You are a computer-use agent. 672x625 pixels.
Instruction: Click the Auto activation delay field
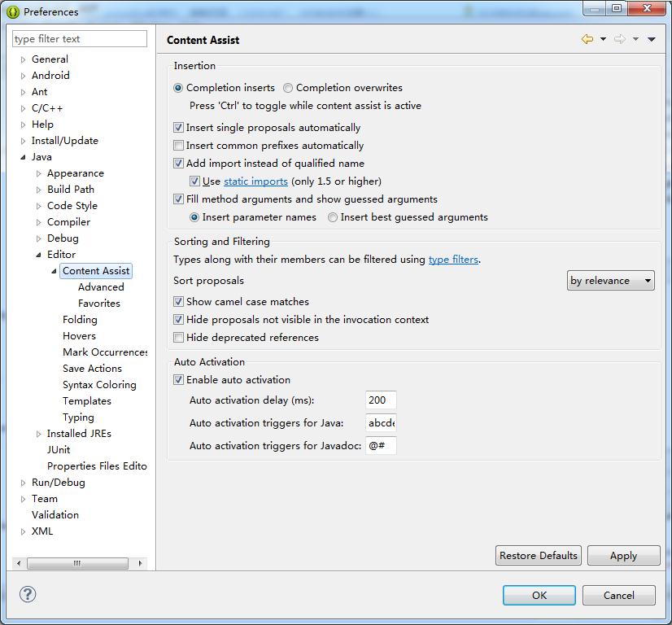point(381,400)
